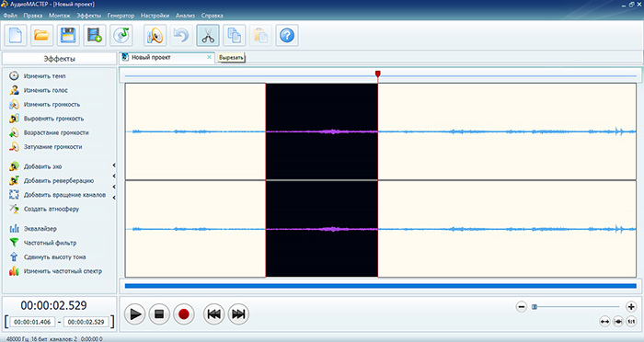The image size is (644, 342).
Task: Jump to the start with the rewind button
Action: [214, 314]
